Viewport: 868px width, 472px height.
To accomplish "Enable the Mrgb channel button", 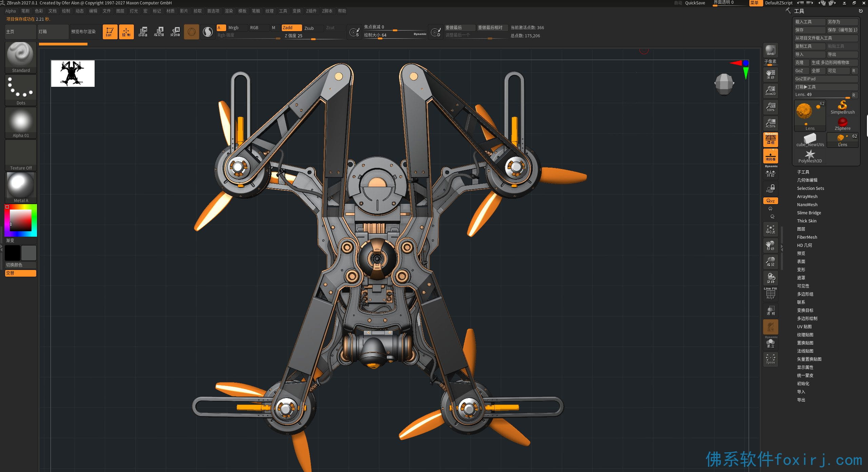I will (x=237, y=28).
